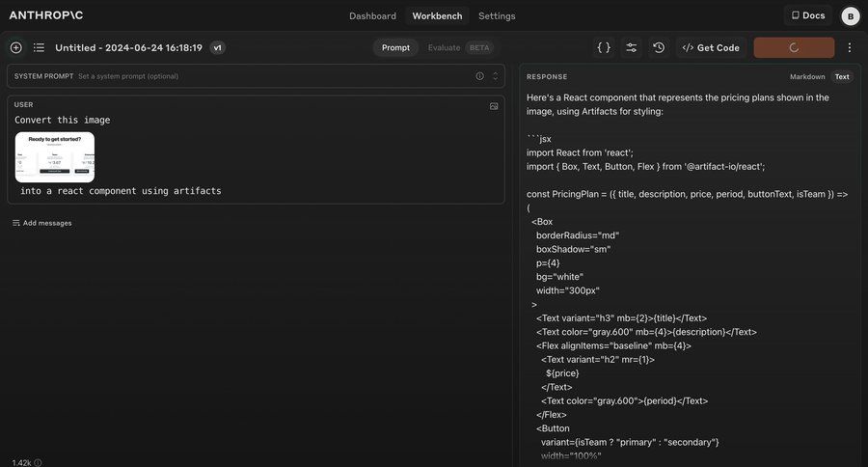The height and width of the screenshot is (467, 868).
Task: Switch response view to Markdown
Action: 807,77
